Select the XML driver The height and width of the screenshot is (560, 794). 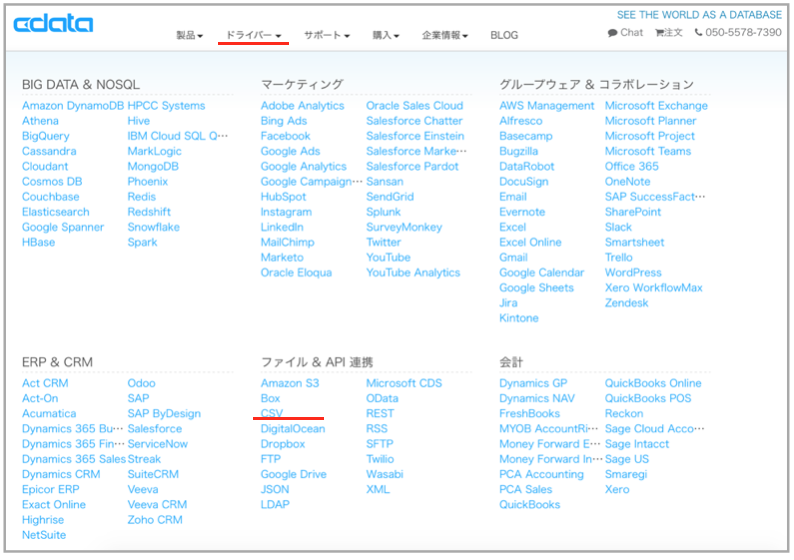pos(378,489)
